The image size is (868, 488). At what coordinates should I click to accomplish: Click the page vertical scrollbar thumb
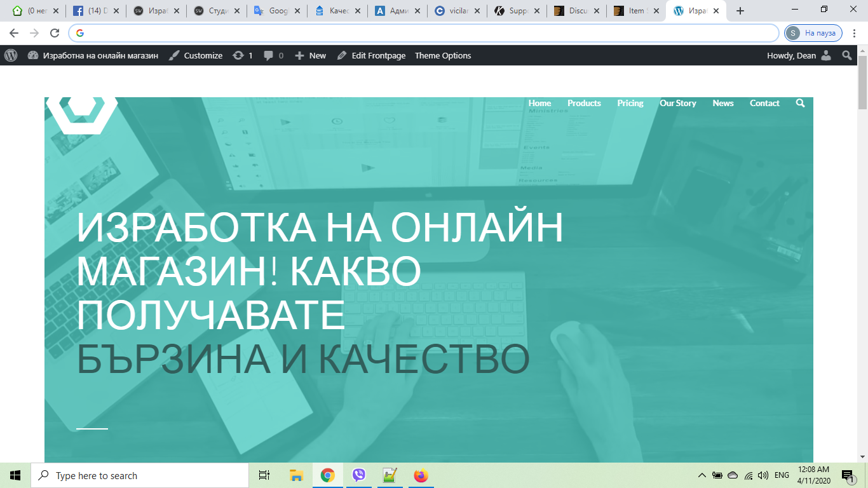pos(862,83)
